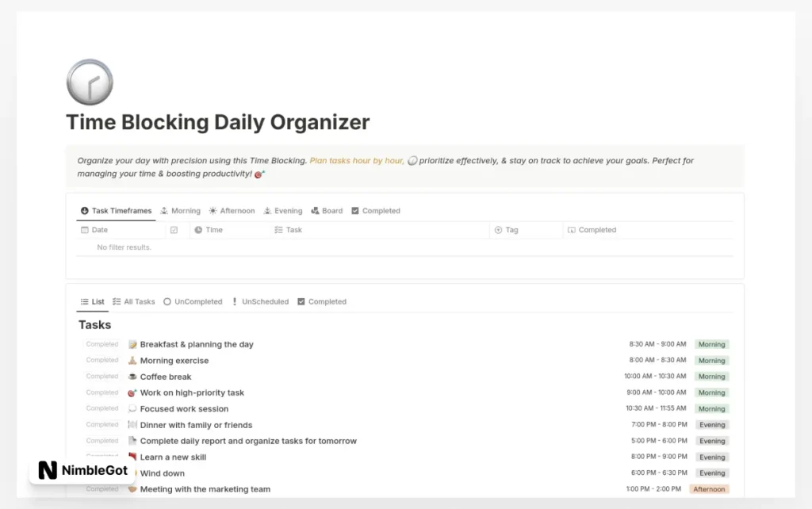Click the 8:00 AM - 8:30 AM time

click(657, 360)
